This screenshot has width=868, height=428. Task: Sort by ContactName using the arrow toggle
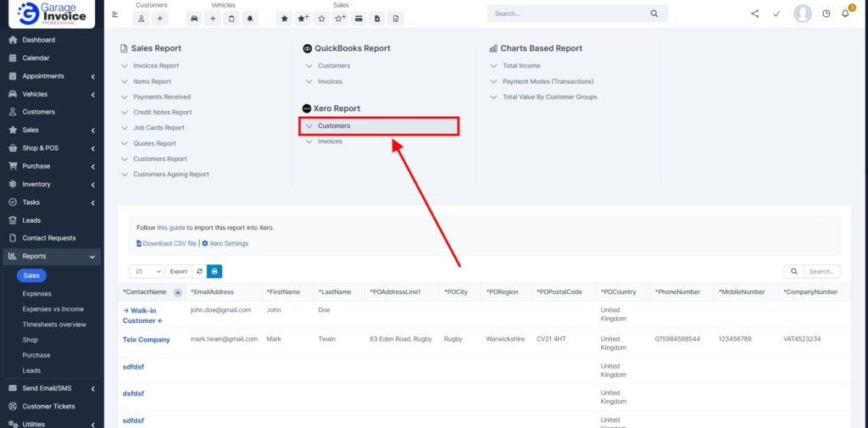178,292
